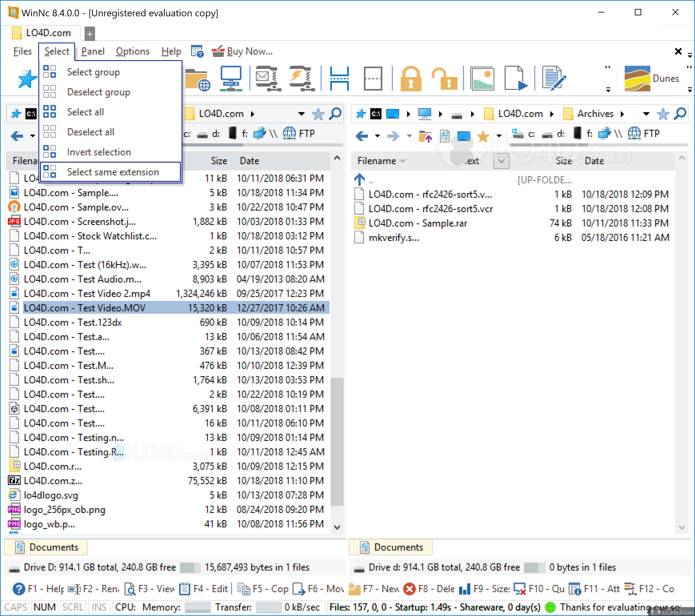Click the right panel back arrow
The image size is (695, 616).
pos(362,136)
